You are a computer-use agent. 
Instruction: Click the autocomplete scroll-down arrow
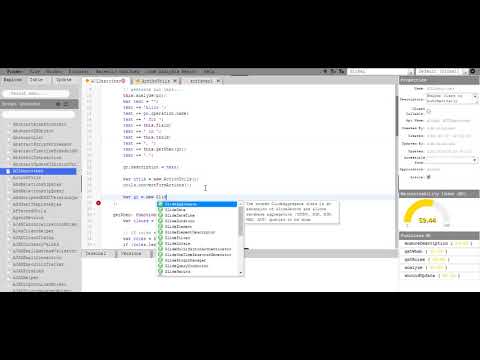point(241,273)
